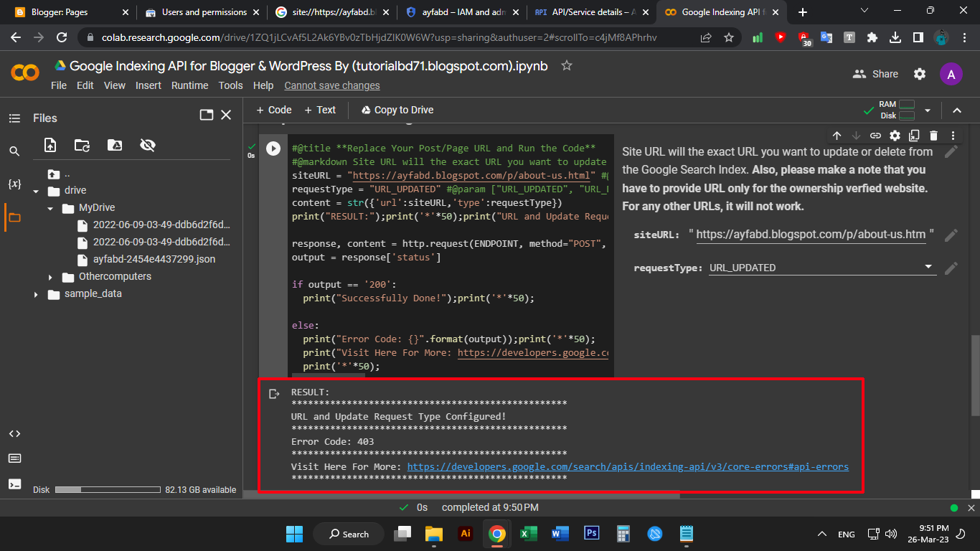Image resolution: width=980 pixels, height=551 pixels.
Task: Delete the cell with trash icon
Action: tap(933, 136)
